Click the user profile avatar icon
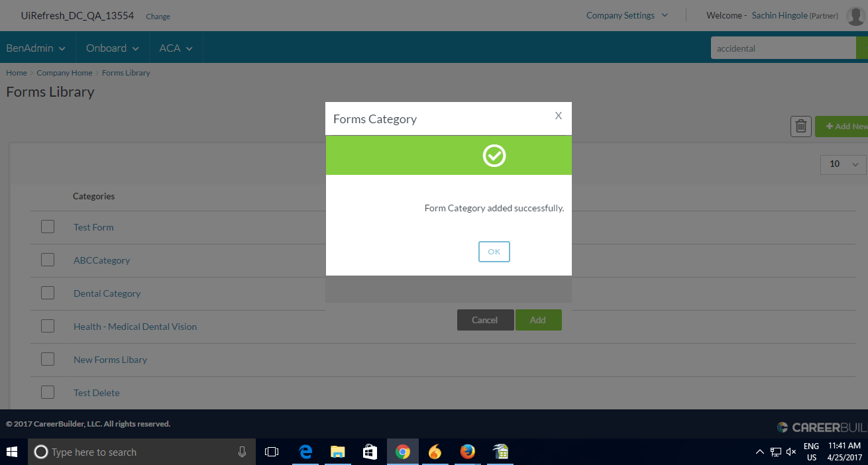Screen dimensions: 868x465 click(856, 16)
